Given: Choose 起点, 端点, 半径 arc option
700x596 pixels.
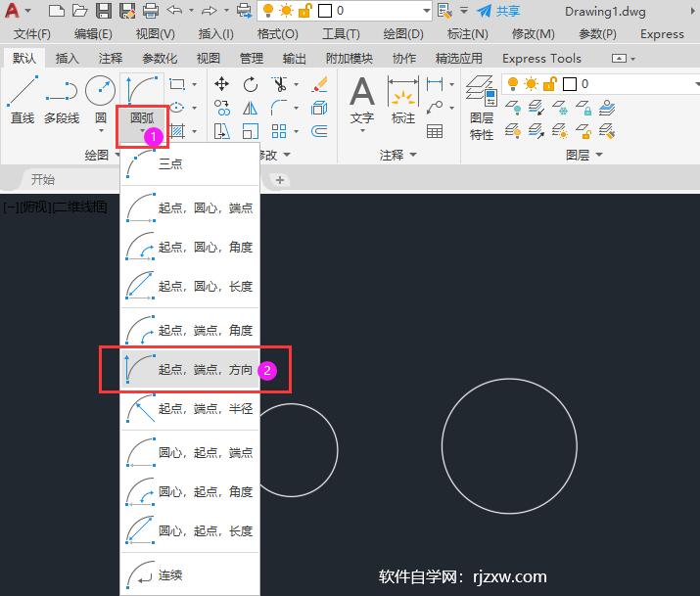Looking at the screenshot, I should [190, 409].
